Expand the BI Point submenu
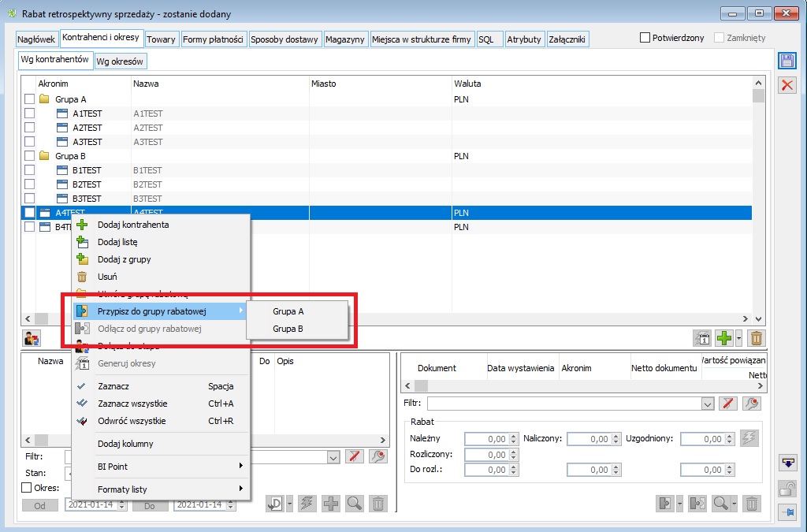Image resolution: width=807 pixels, height=532 pixels. coord(161,466)
